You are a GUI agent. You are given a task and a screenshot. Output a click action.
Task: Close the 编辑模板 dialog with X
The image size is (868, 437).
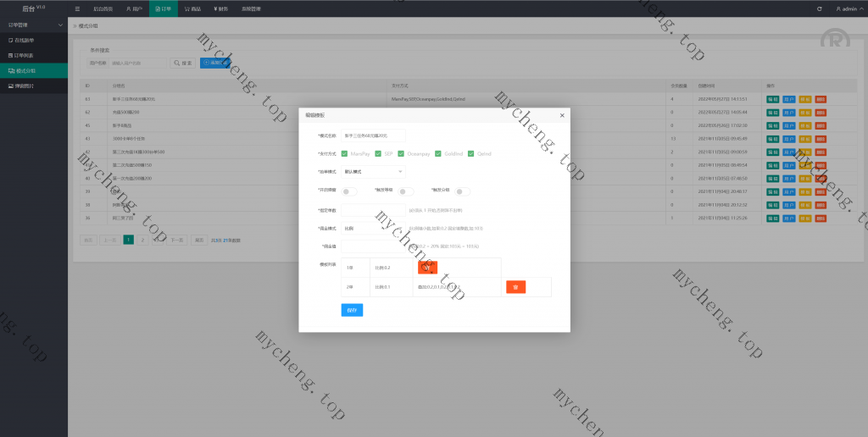[x=562, y=114]
